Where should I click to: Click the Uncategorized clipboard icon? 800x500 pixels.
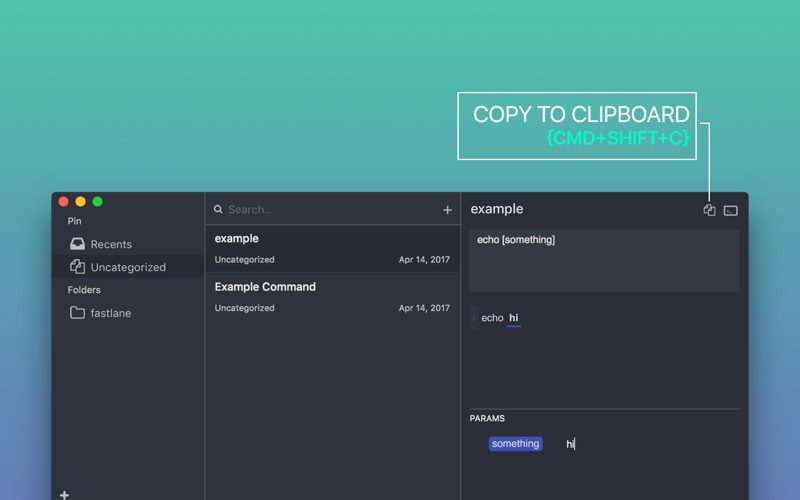[78, 266]
